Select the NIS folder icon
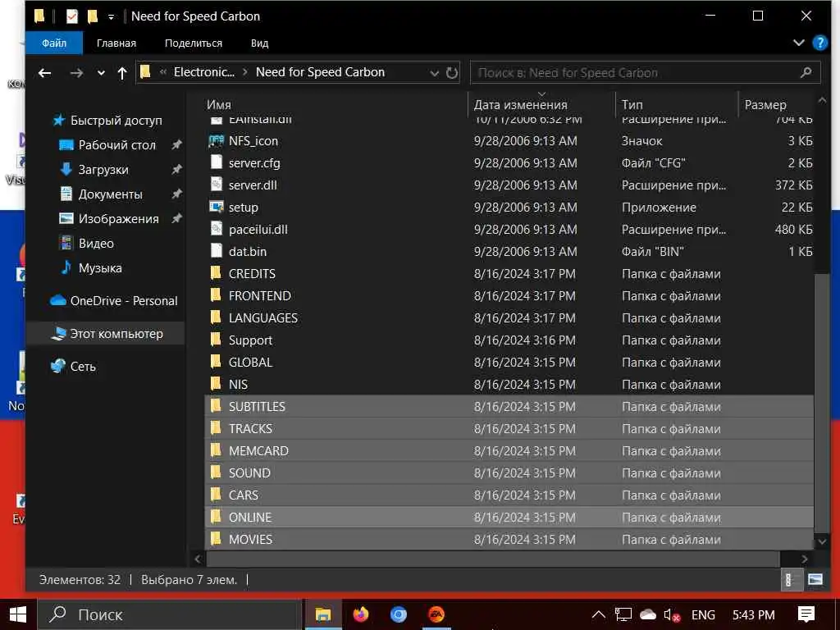This screenshot has height=630, width=840. click(x=216, y=384)
